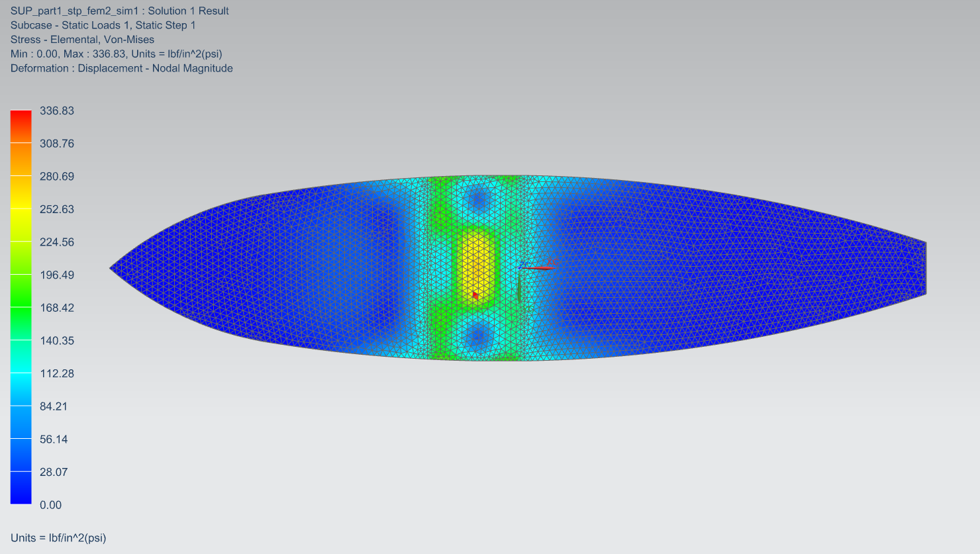The height and width of the screenshot is (554, 980).
Task: Click the 336.83 maximum legend value
Action: click(x=57, y=111)
